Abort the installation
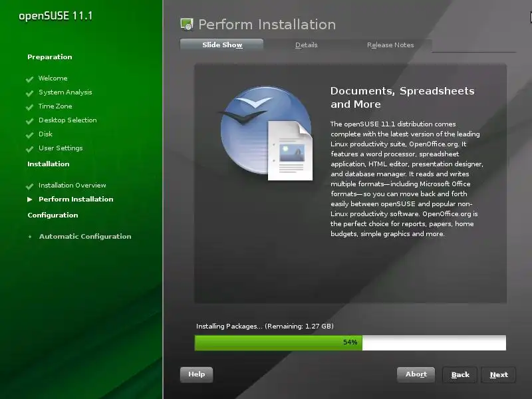This screenshot has height=399, width=532. (x=416, y=374)
